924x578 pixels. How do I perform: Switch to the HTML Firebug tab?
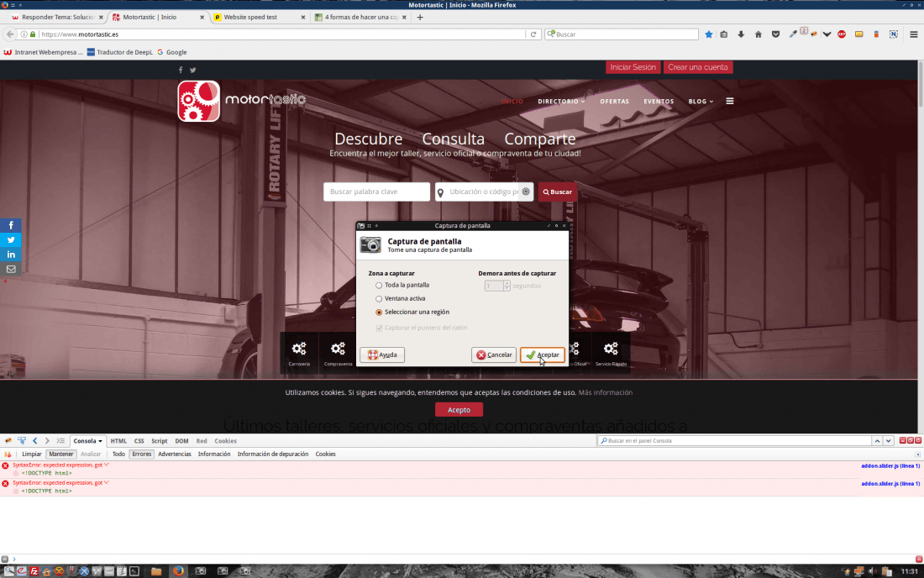pyautogui.click(x=118, y=441)
